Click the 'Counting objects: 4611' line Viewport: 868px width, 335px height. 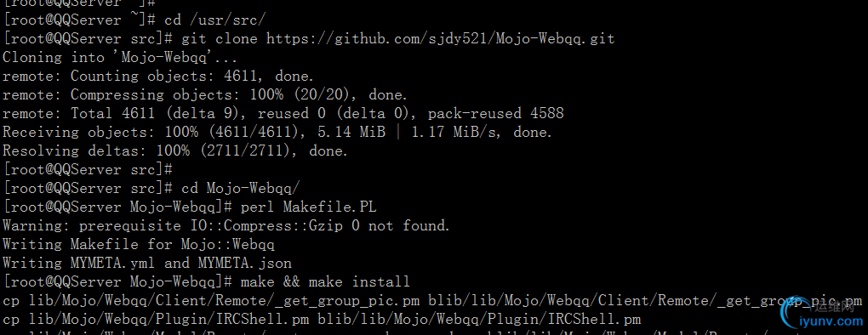[158, 76]
